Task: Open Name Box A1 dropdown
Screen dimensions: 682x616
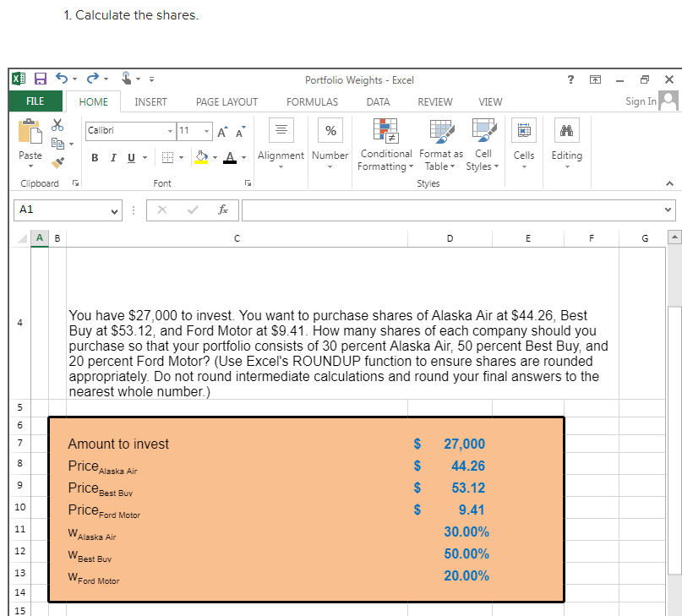Action: point(114,211)
